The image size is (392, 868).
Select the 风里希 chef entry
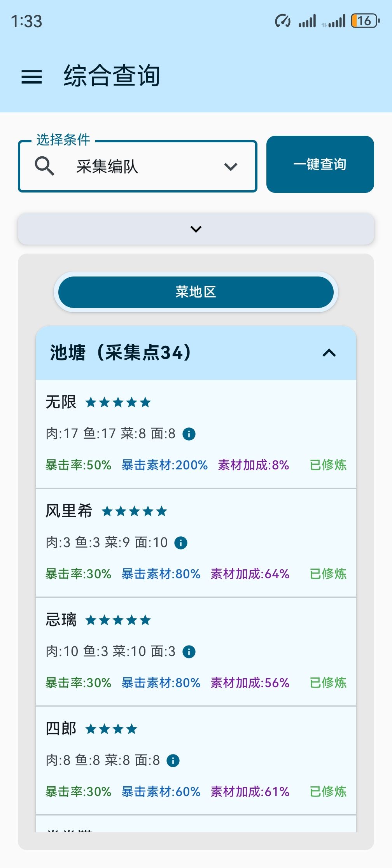[69, 511]
